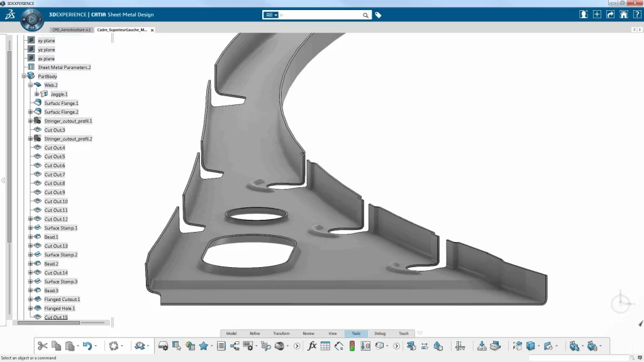644x362 pixels.
Task: Click the help question-mark icon in the title bar
Action: tap(637, 14)
